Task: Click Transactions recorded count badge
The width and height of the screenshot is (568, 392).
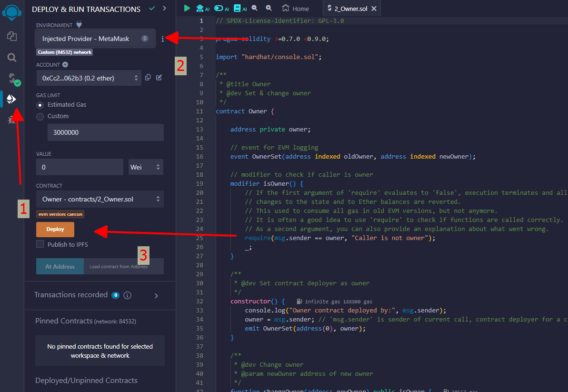Action: (x=116, y=295)
